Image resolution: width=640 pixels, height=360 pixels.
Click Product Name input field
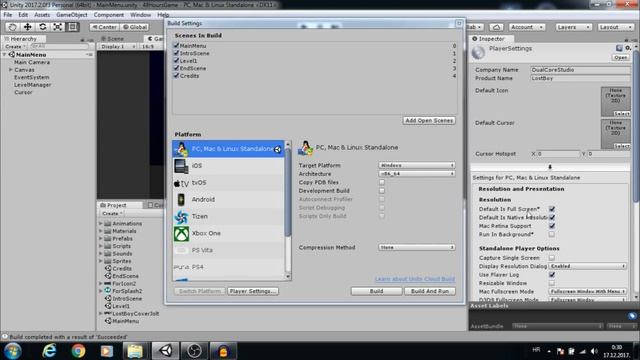(x=580, y=78)
